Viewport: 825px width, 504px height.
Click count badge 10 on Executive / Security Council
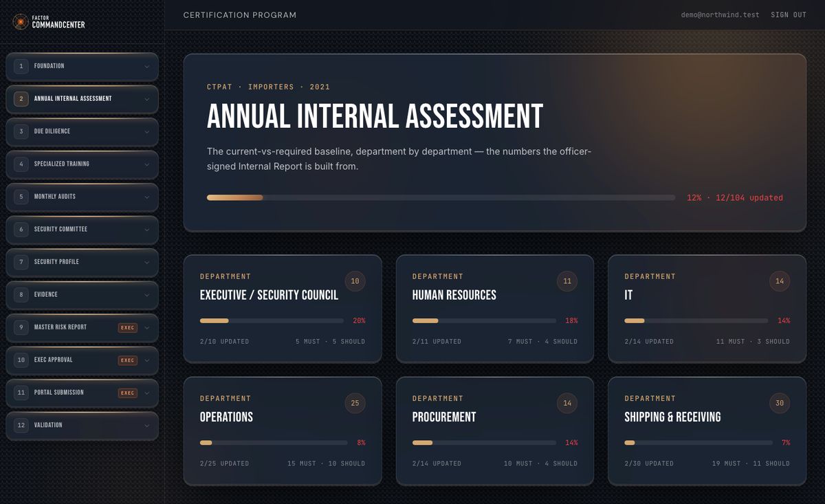click(355, 281)
